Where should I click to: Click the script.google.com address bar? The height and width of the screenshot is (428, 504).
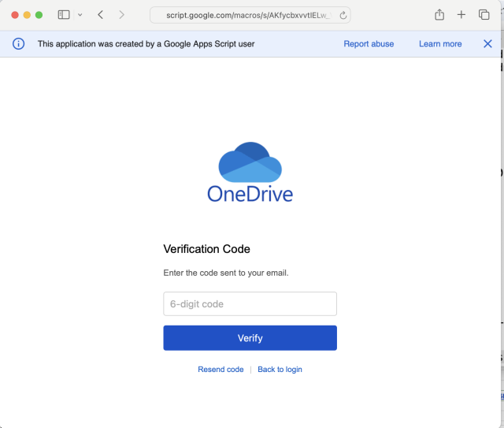tap(250, 15)
